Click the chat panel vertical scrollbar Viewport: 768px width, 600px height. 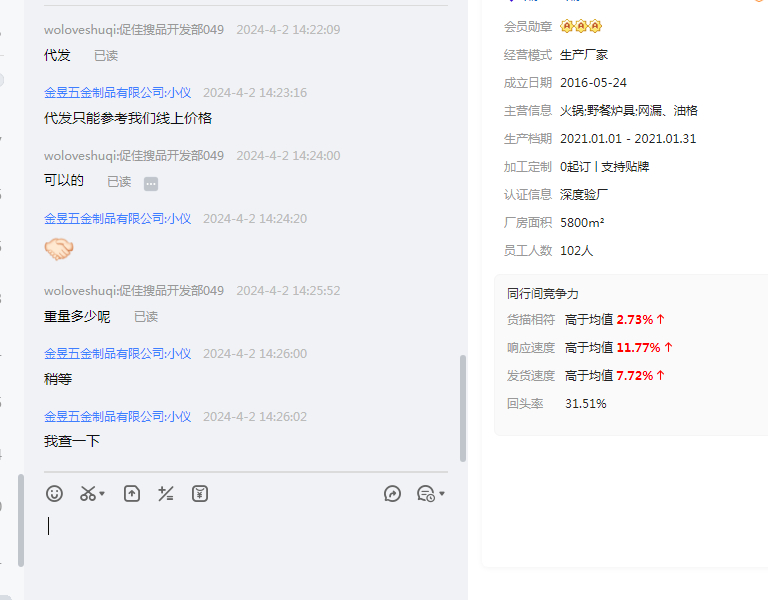tap(462, 408)
